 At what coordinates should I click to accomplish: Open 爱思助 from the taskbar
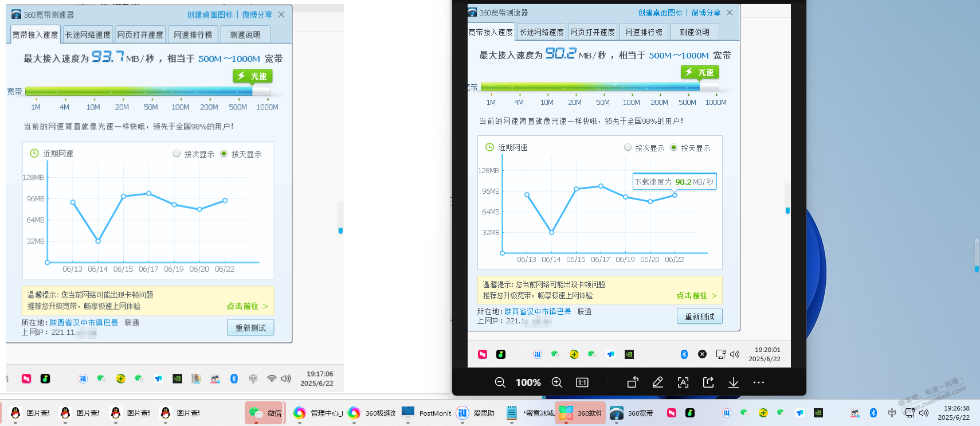(x=476, y=413)
